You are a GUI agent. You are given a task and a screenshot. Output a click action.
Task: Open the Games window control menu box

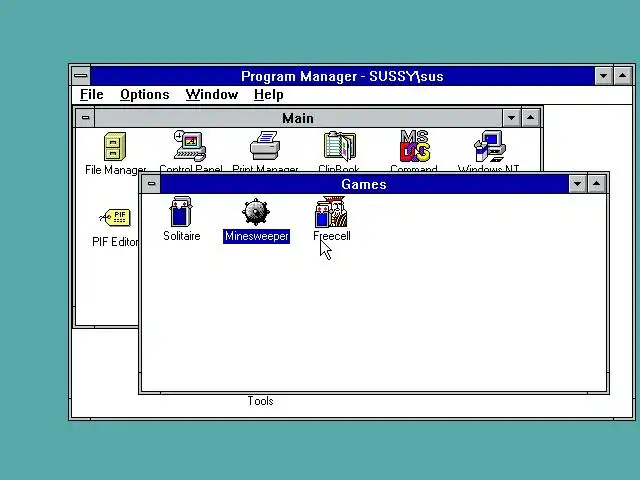pos(151,184)
